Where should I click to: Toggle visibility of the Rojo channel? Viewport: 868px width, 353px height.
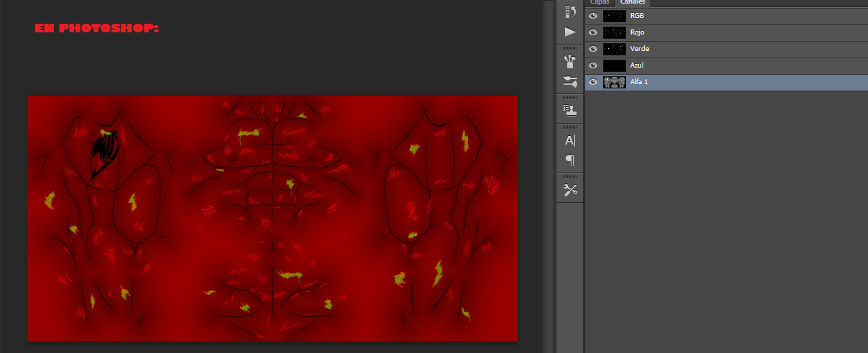[593, 32]
